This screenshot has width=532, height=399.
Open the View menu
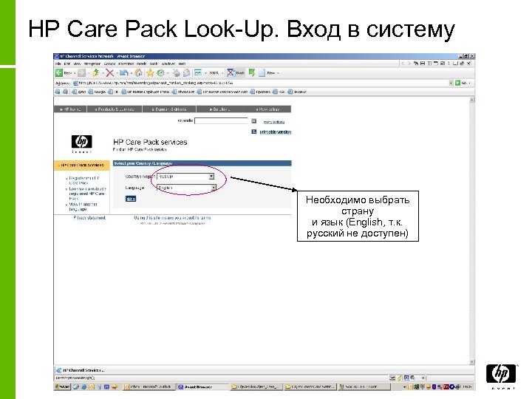tap(77, 64)
